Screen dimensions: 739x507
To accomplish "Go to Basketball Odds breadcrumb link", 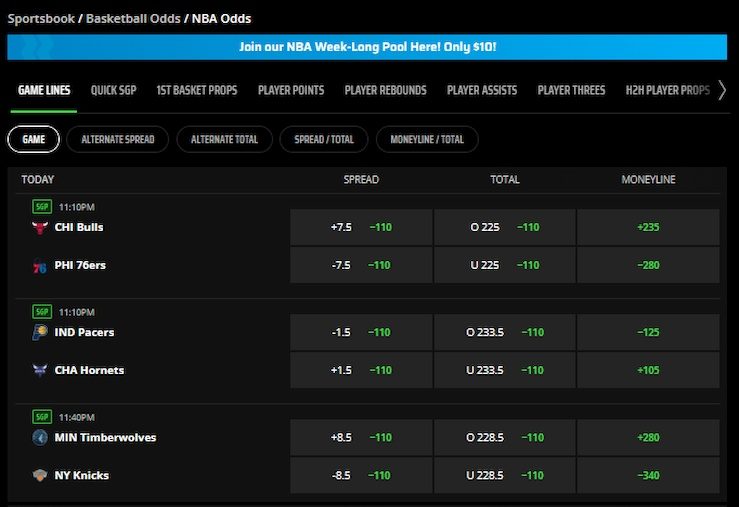I will (133, 19).
